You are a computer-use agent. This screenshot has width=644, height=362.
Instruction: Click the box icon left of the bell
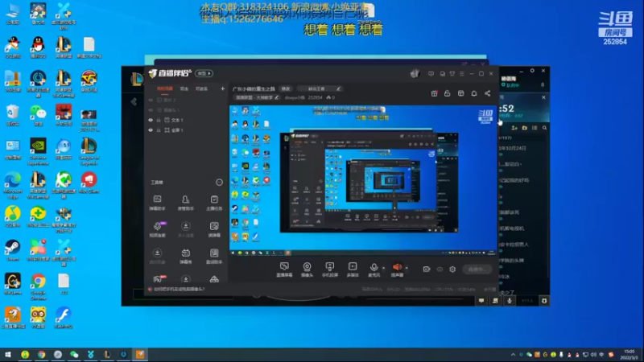[460, 93]
